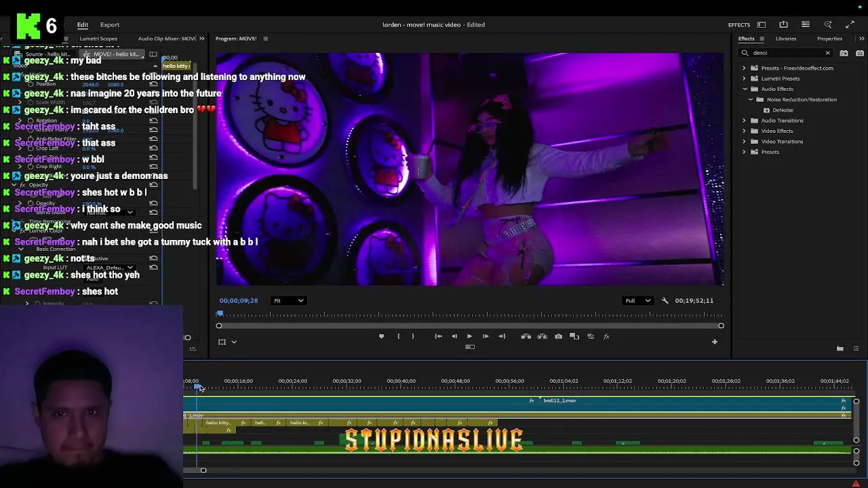868x488 pixels.
Task: Click the Lift button icon
Action: (526, 336)
